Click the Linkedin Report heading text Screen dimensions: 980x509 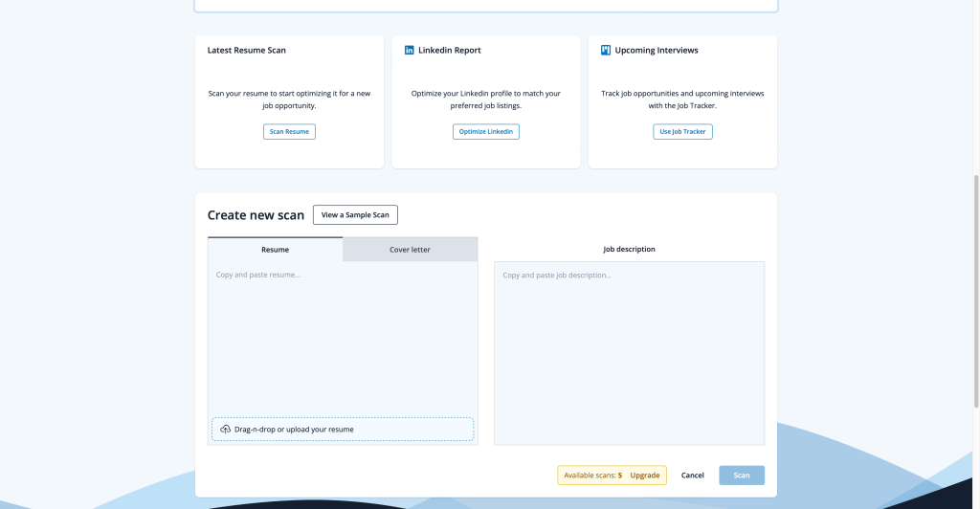450,50
